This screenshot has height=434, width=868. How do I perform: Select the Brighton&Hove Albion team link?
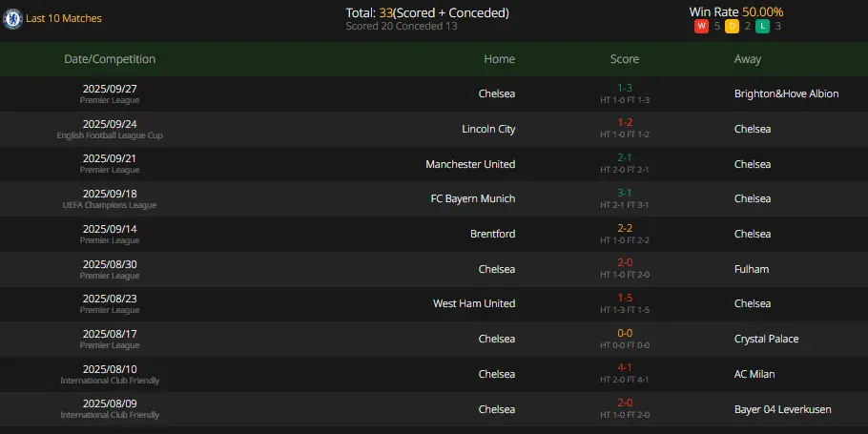tap(786, 93)
